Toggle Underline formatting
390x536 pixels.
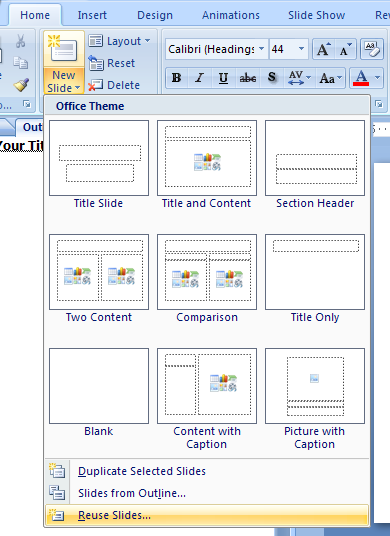(x=223, y=78)
